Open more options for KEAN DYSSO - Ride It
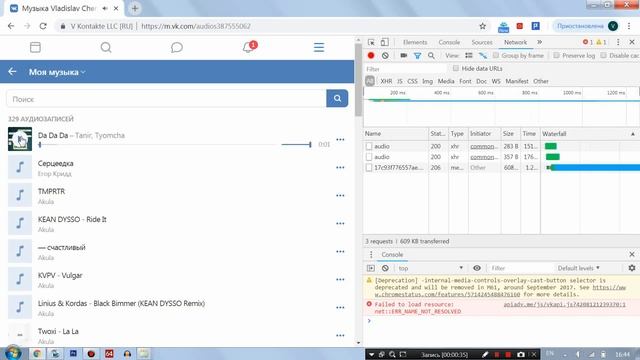Image resolution: width=640 pixels, height=360 pixels. pyautogui.click(x=340, y=224)
